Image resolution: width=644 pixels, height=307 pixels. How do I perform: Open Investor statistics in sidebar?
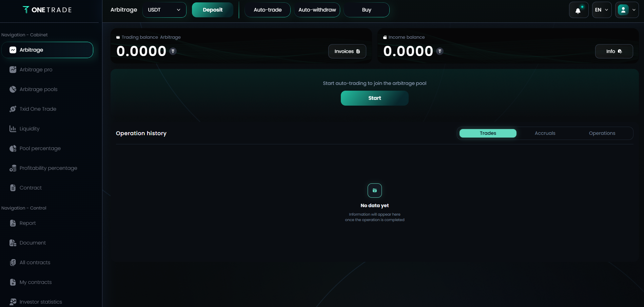coord(41,302)
